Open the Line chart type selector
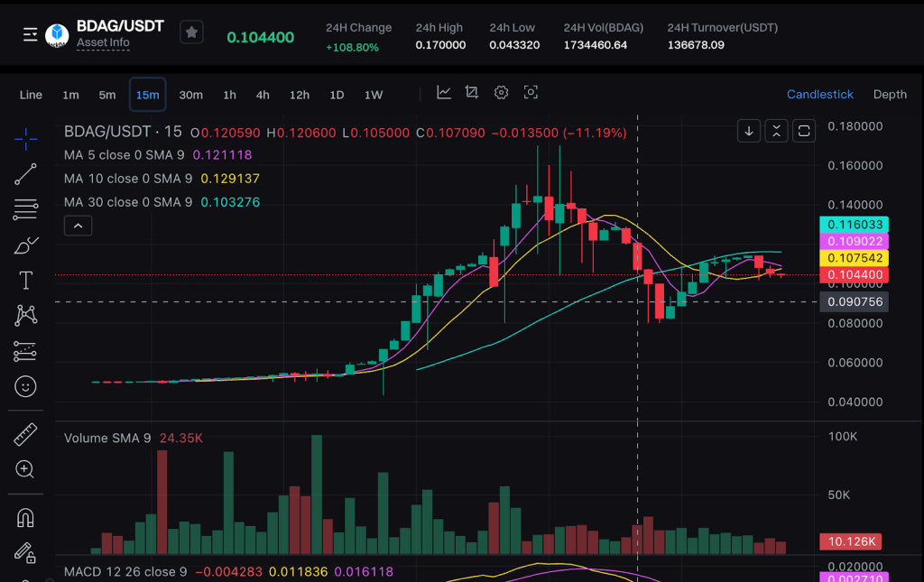The height and width of the screenshot is (582, 924). click(x=31, y=94)
